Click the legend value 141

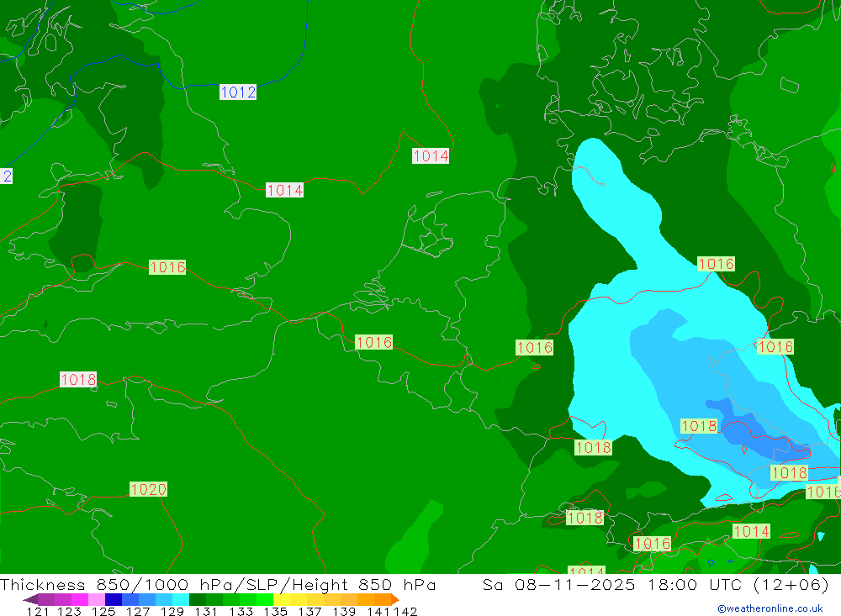tap(378, 611)
